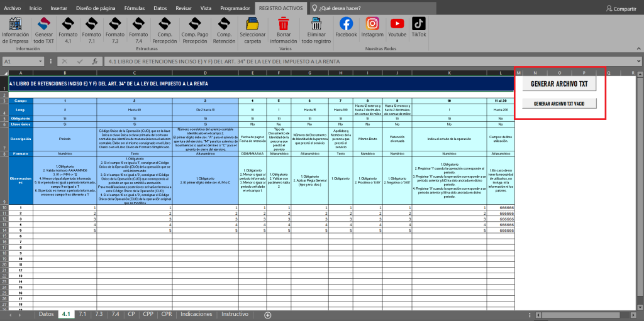
Task: Click Borrar información trash icon
Action: pyautogui.click(x=284, y=30)
